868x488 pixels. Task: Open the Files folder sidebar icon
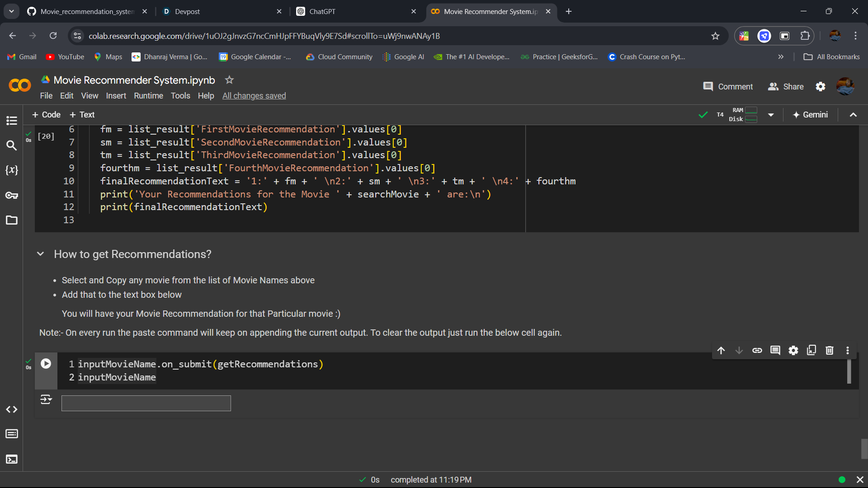tap(12, 220)
